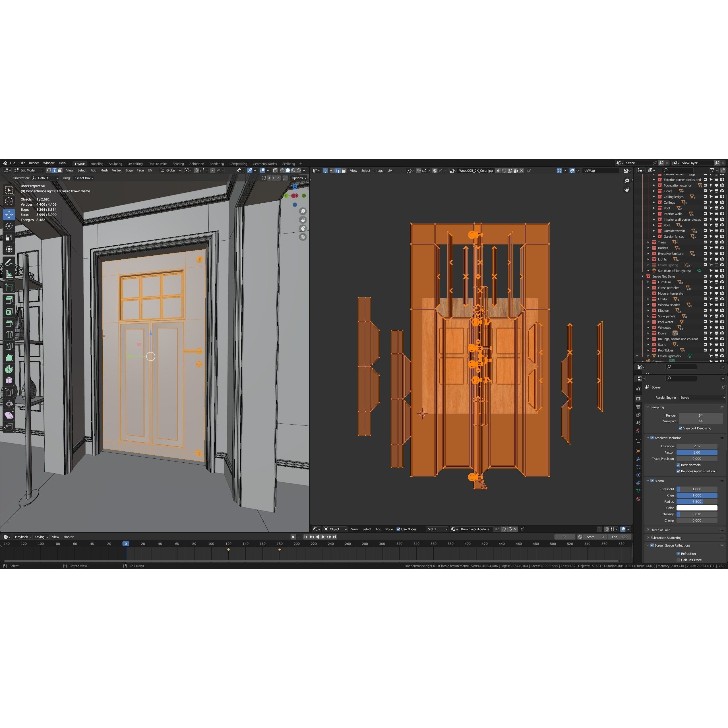
Task: Activate the Rotate tool
Action: [x=9, y=226]
